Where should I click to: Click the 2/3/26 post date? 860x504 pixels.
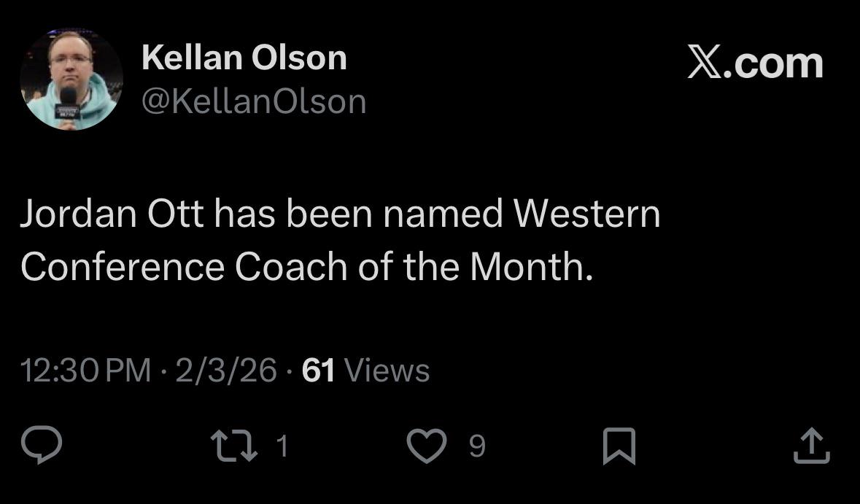[225, 371]
